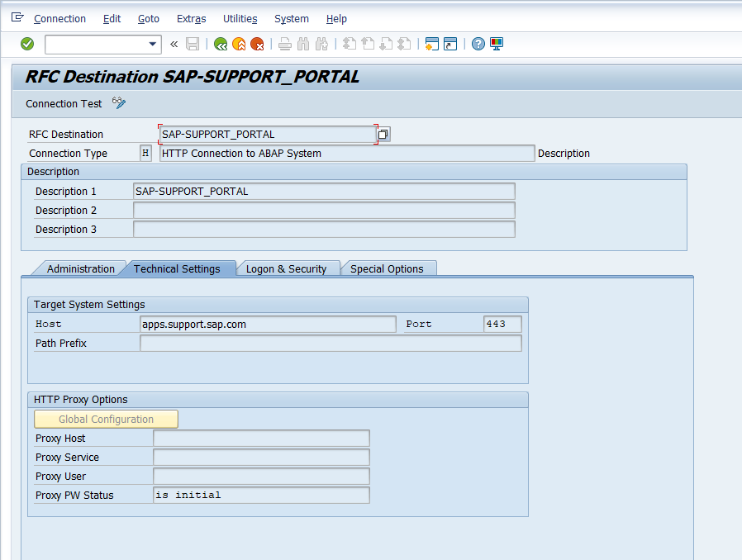Toggle Display/Change pencil-glasses icon
This screenshot has height=560, width=742.
119,103
